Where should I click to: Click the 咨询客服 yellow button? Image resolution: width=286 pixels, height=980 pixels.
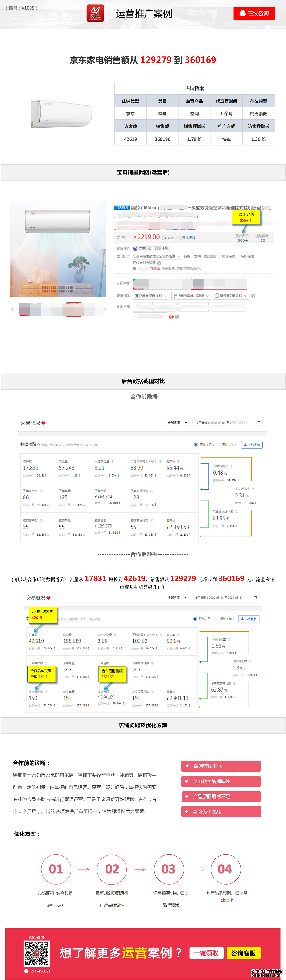(x=243, y=953)
